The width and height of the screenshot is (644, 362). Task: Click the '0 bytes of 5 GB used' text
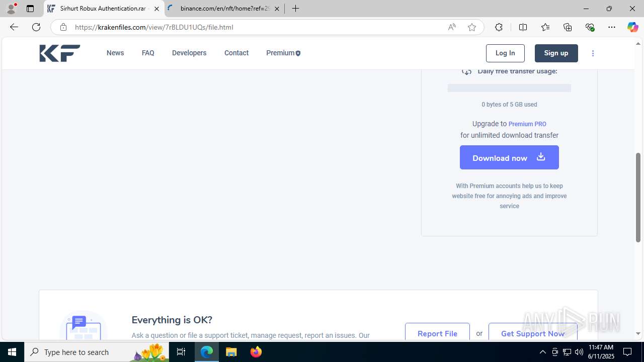click(509, 105)
